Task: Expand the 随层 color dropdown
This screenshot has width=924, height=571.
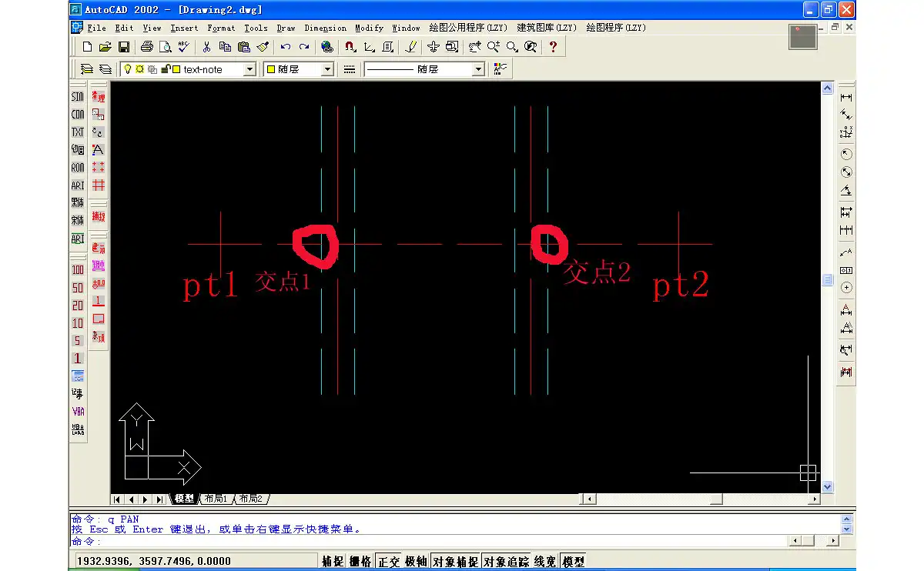Action: 327,69
